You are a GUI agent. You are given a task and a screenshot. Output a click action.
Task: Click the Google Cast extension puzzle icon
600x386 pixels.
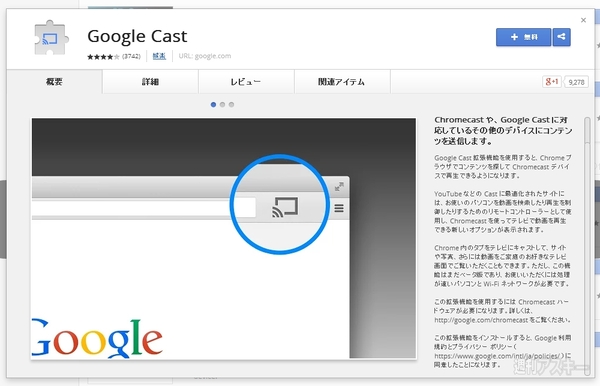(51, 37)
